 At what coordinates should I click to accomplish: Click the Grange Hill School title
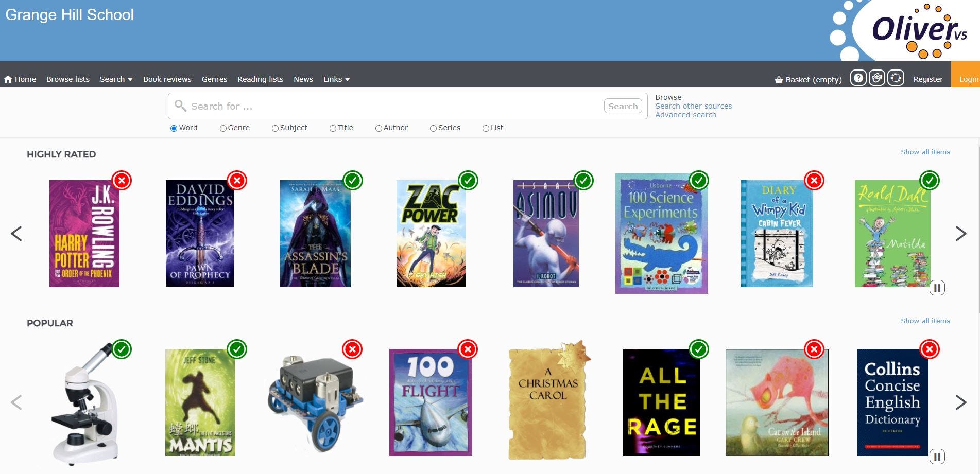click(70, 15)
